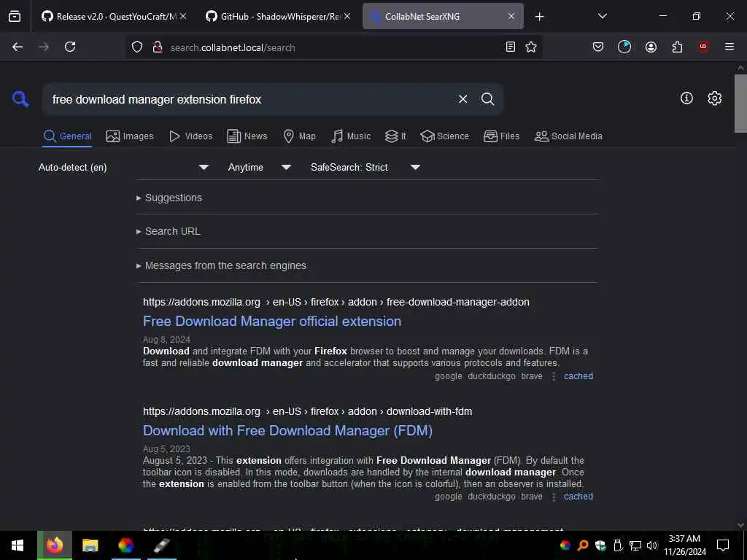Open colorful wheel app on taskbar
This screenshot has height=560, width=747.
tap(125, 545)
